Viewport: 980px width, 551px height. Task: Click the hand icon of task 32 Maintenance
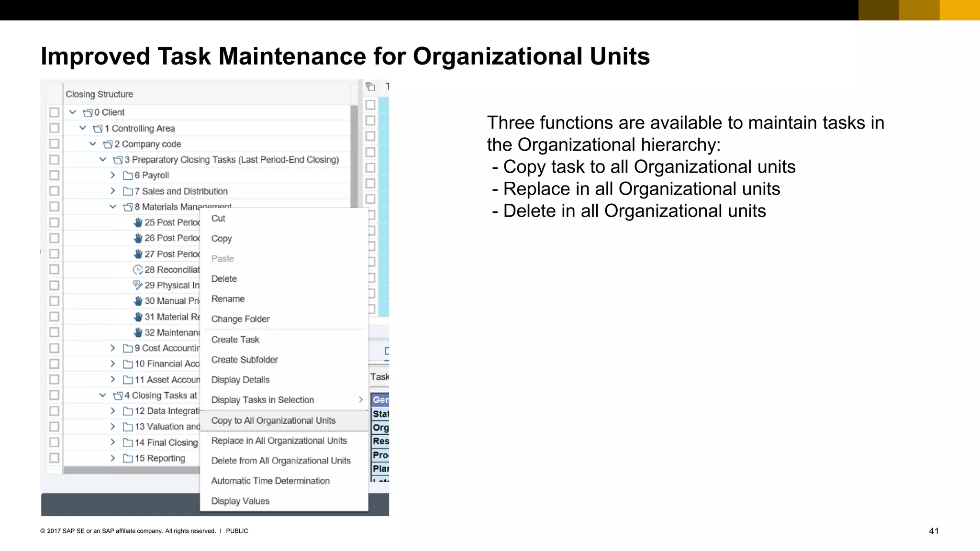coord(138,332)
